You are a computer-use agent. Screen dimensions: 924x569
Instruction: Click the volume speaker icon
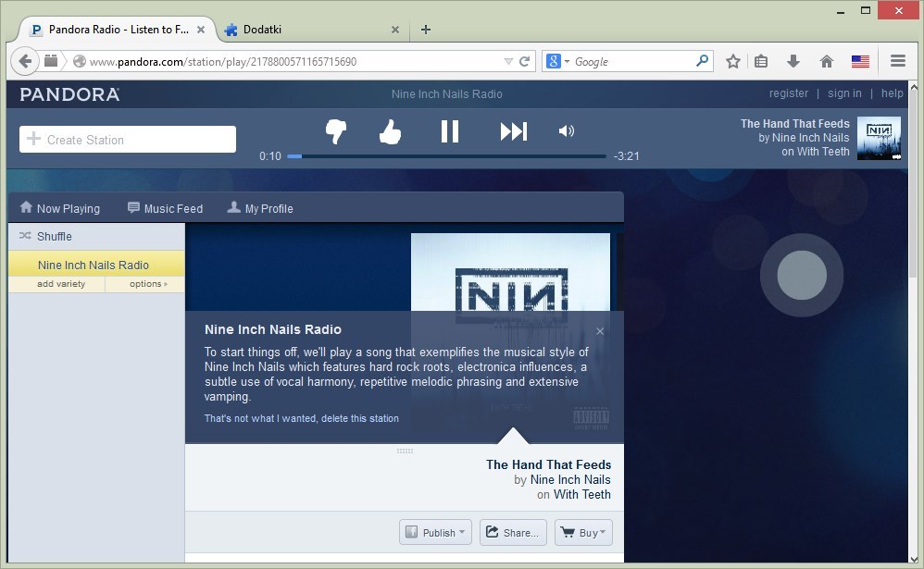tap(567, 130)
